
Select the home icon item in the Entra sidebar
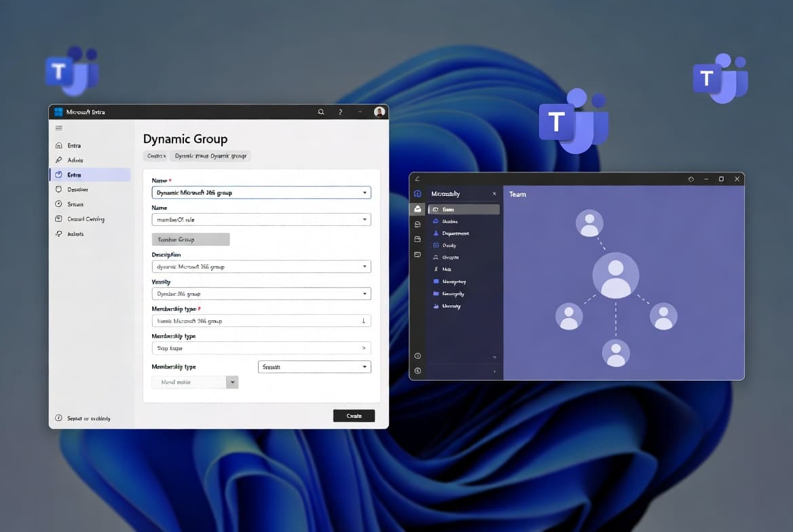tap(90, 146)
